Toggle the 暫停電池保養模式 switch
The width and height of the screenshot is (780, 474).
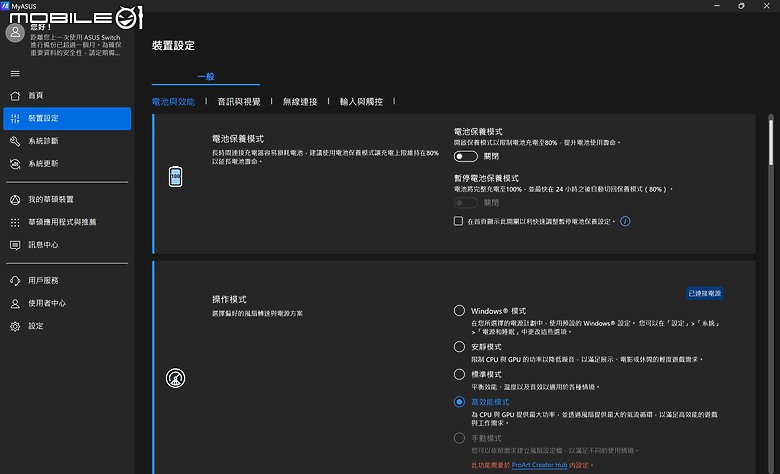point(466,203)
